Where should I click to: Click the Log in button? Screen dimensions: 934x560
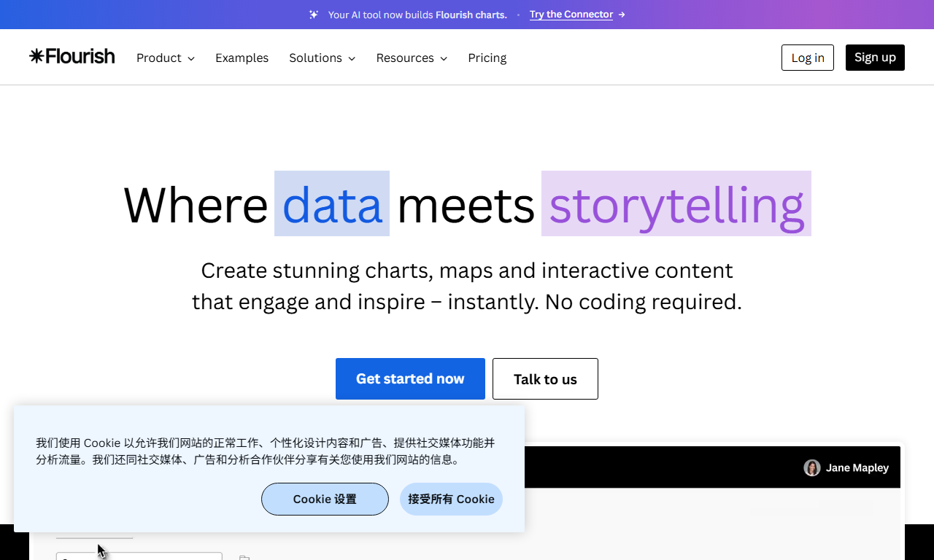[808, 58]
